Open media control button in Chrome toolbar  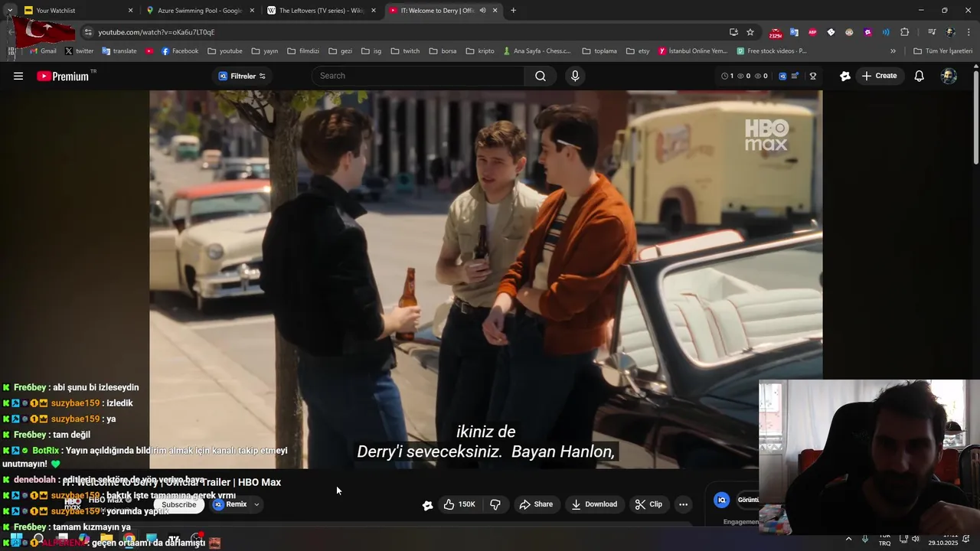932,32
